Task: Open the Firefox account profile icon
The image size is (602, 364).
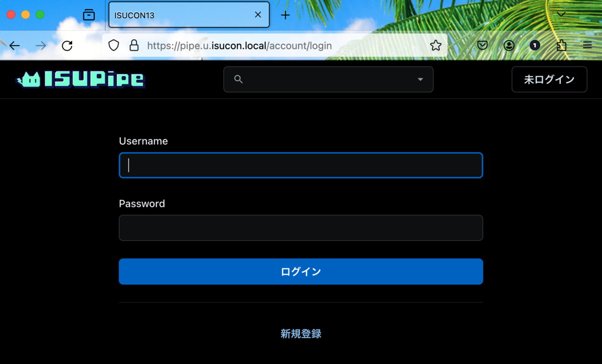Action: (509, 45)
